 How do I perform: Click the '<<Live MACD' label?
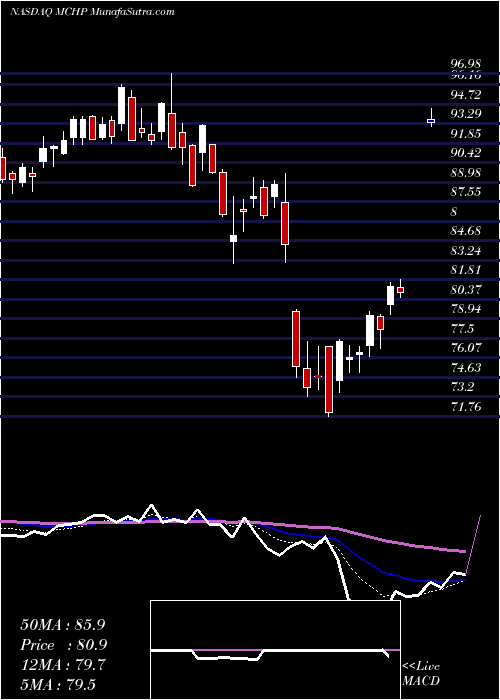(x=421, y=674)
